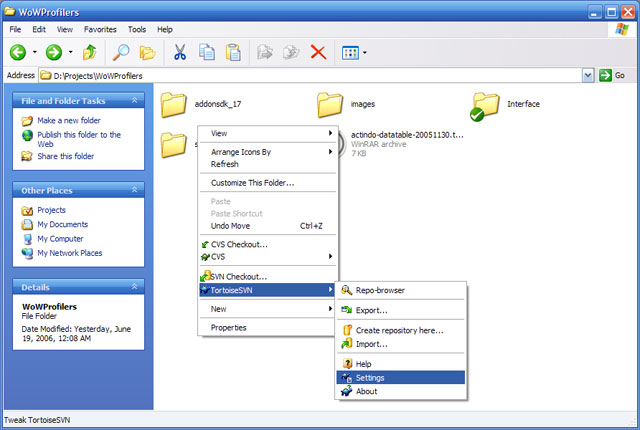Open About in TortoiseSVN submenu
This screenshot has height=430, width=640.
pyautogui.click(x=401, y=391)
